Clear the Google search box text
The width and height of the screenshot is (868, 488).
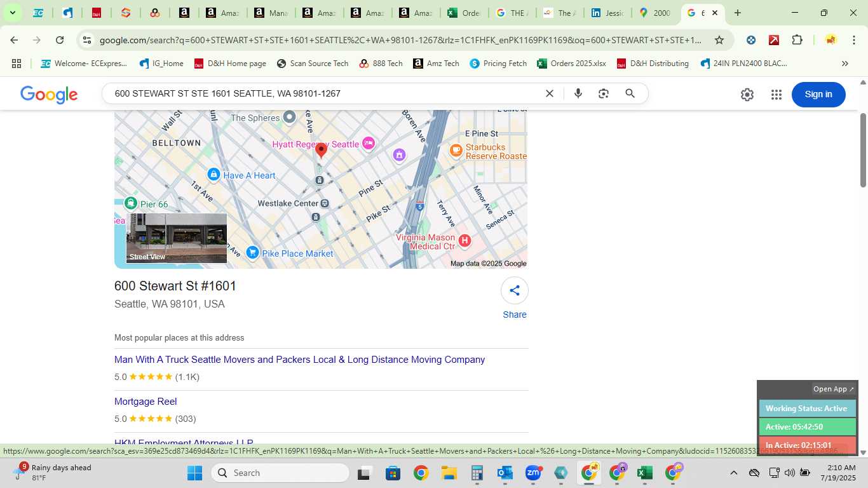(550, 93)
